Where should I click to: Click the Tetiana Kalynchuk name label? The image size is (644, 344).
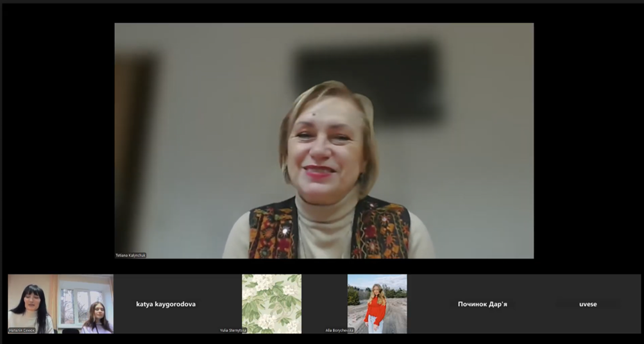pos(131,255)
